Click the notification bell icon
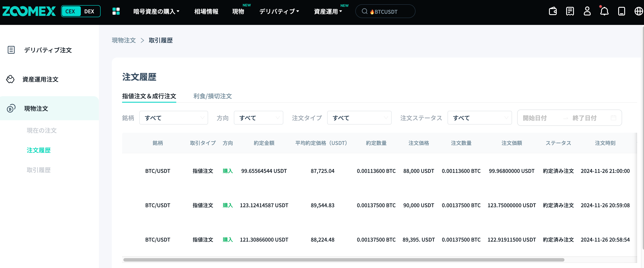The image size is (644, 268). 604,11
